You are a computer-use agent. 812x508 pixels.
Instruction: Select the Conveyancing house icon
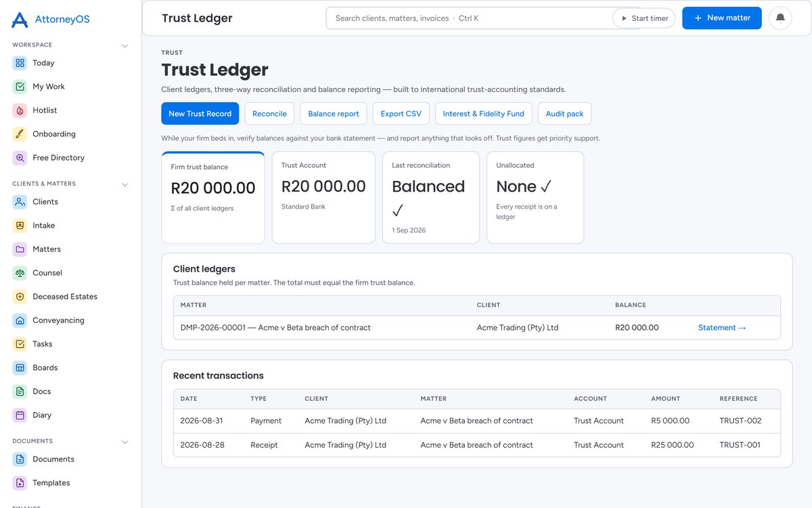click(x=20, y=320)
